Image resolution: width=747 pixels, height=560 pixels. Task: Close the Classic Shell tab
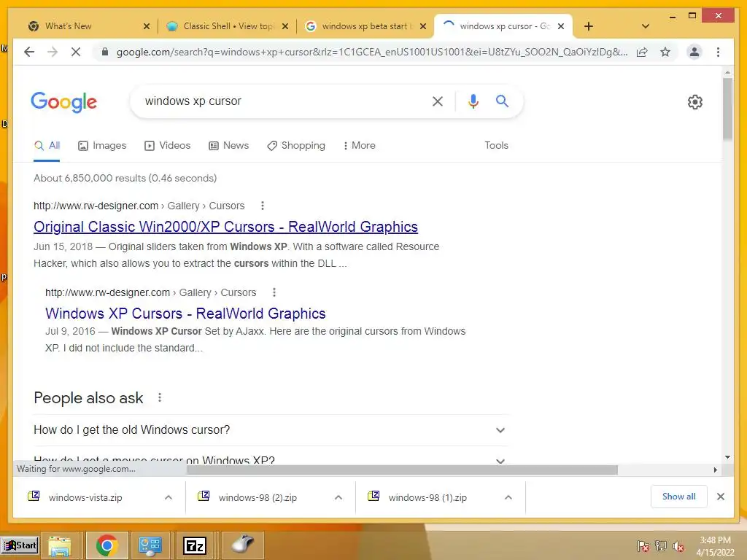[285, 26]
